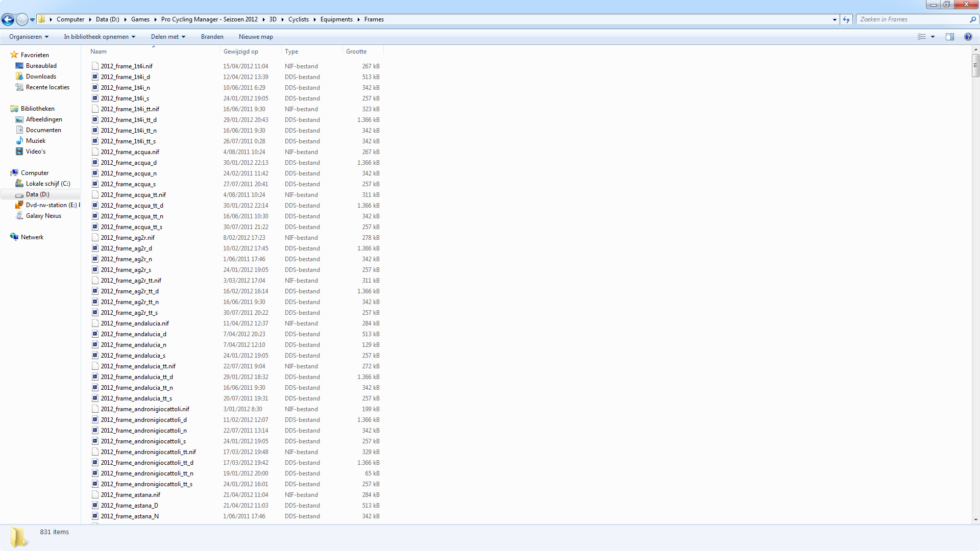
Task: Open the Delen met menu
Action: point(168,37)
